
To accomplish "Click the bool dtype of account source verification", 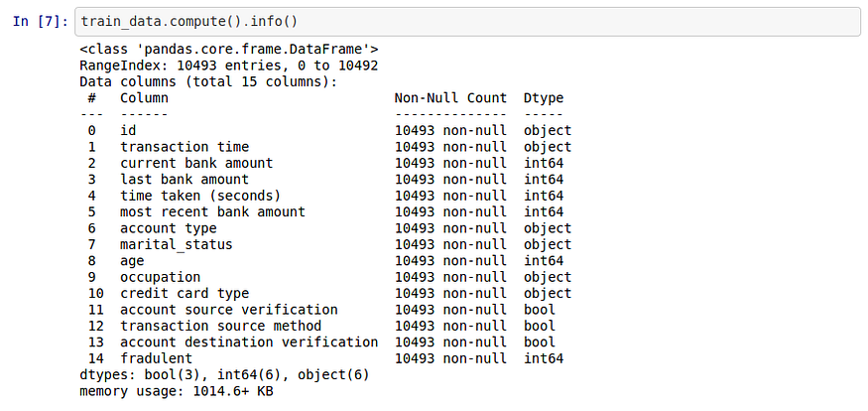I will 540,310.
